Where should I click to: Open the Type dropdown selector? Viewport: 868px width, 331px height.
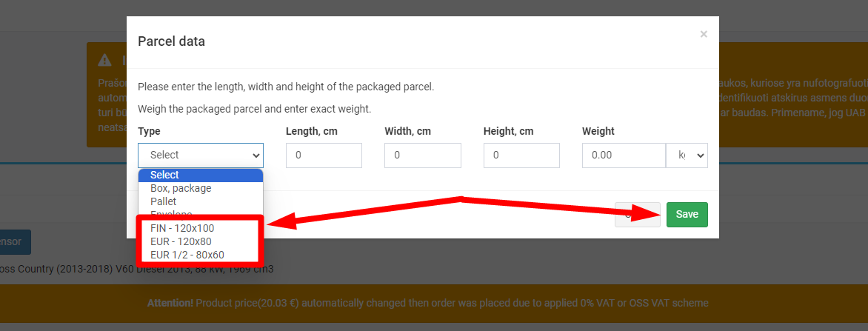coord(200,156)
